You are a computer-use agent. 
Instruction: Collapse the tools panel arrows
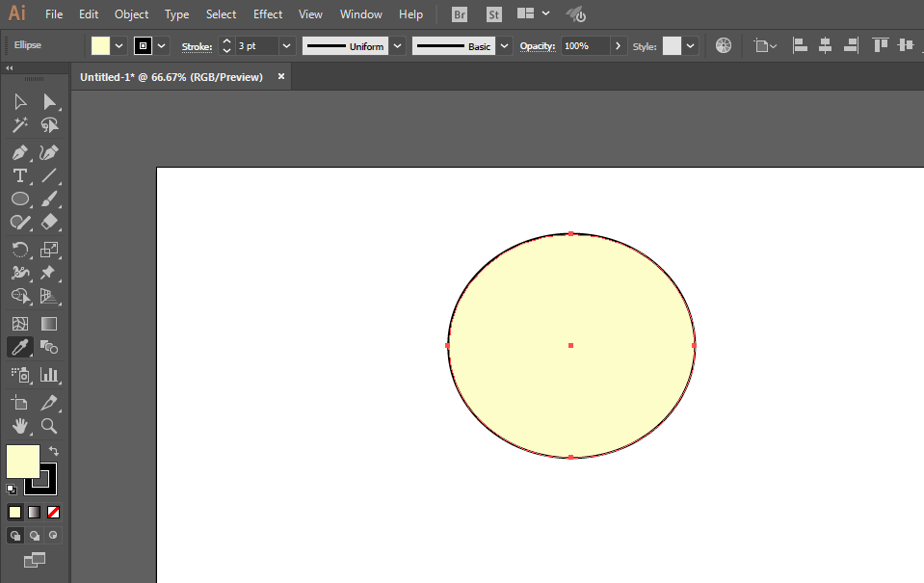pos(10,68)
